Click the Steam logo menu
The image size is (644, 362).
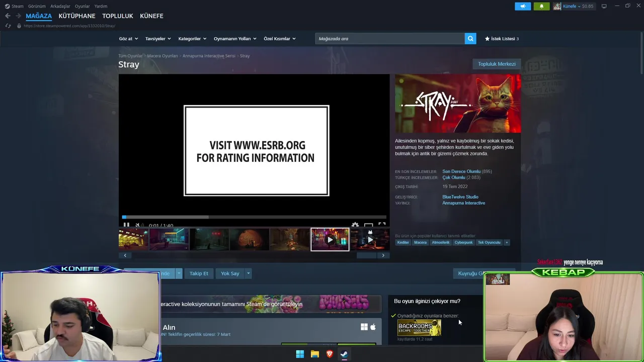[14, 6]
